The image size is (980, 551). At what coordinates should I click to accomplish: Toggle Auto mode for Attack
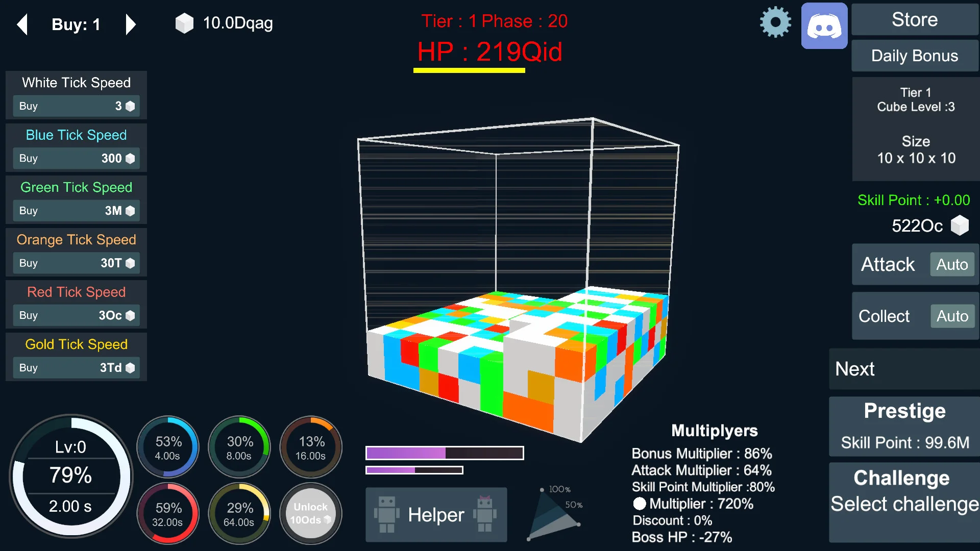(x=951, y=264)
